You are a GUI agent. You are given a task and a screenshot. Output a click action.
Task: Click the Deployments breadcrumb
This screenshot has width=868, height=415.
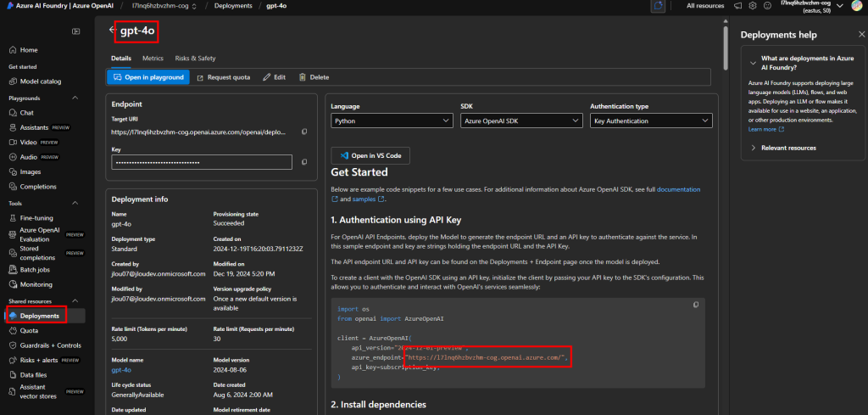click(x=233, y=6)
